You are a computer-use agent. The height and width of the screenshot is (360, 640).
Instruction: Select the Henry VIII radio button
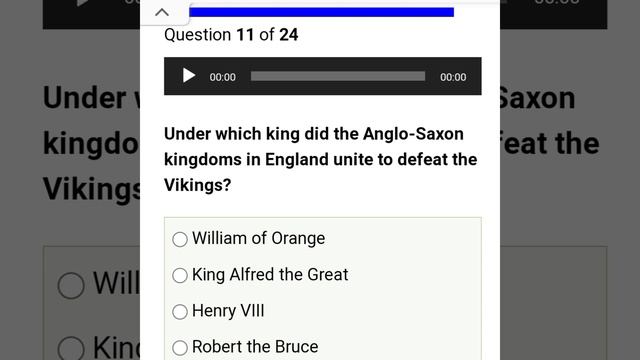tap(180, 312)
